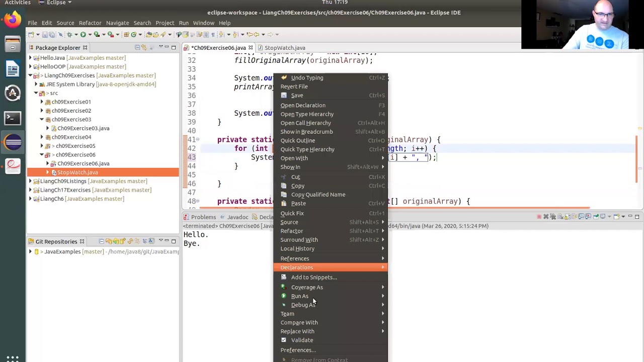Choose Open Declaration from context menu
The height and width of the screenshot is (362, 644).
coord(303,105)
